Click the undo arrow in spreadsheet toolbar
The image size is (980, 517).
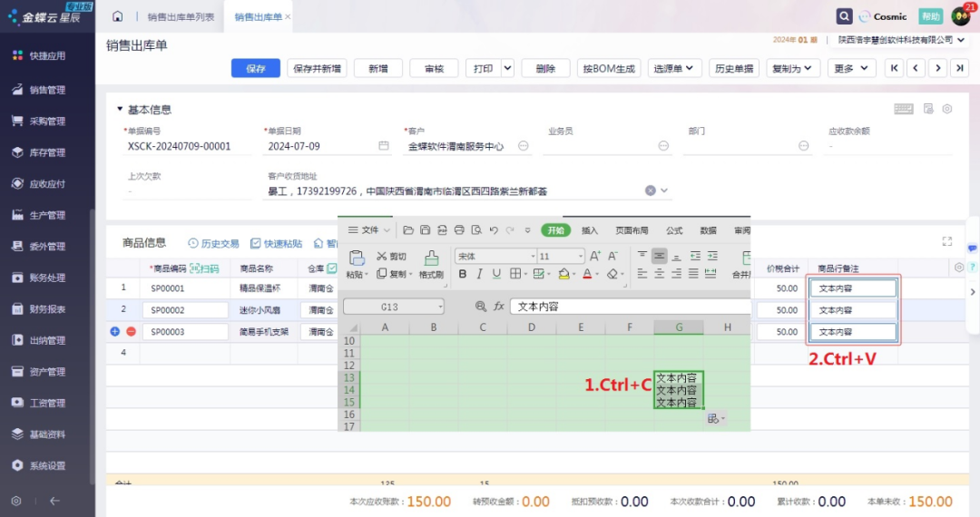click(494, 230)
